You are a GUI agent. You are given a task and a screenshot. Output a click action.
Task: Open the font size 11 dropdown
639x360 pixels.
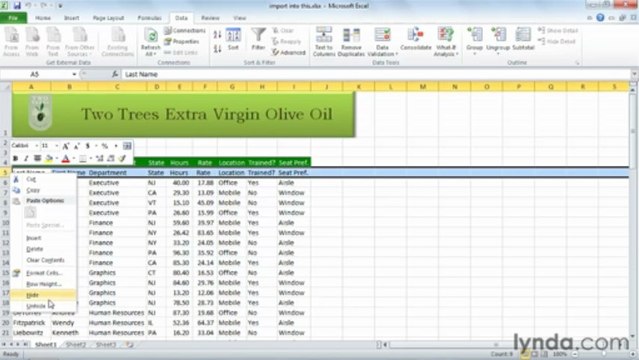(56, 146)
